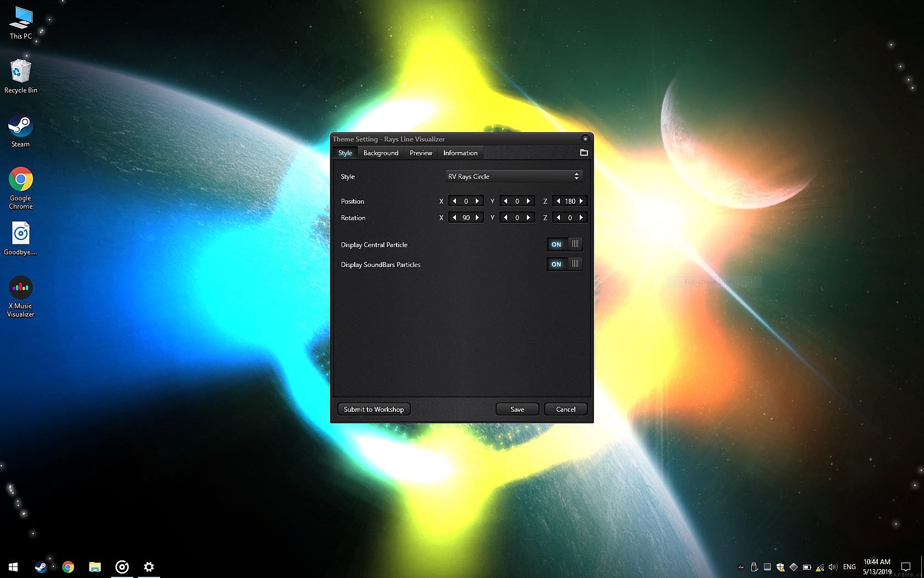Increase Position X value
This screenshot has width=924, height=578.
pos(477,201)
